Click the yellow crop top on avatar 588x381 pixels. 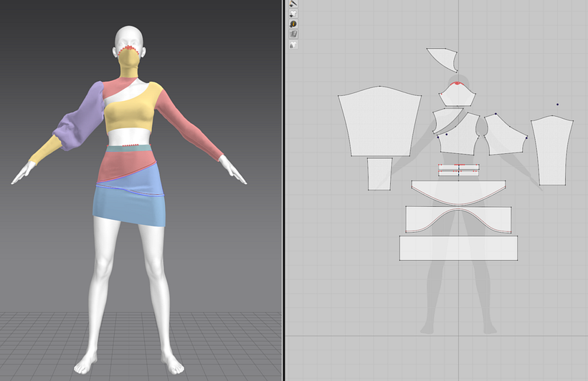[128, 115]
